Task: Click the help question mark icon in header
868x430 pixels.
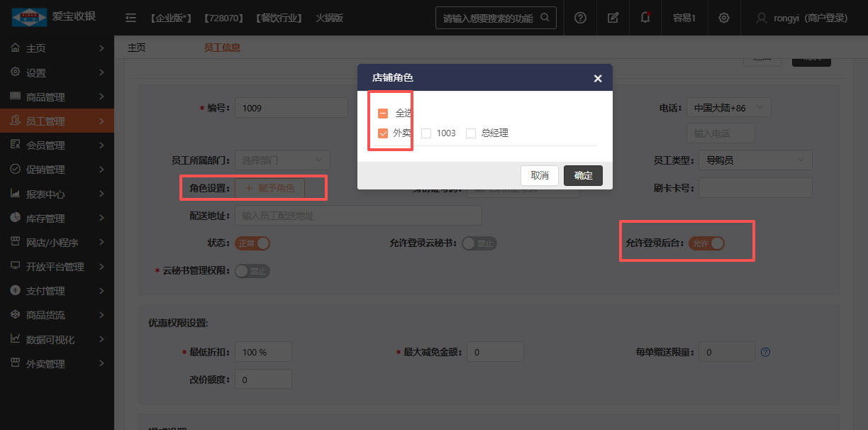Action: click(580, 18)
